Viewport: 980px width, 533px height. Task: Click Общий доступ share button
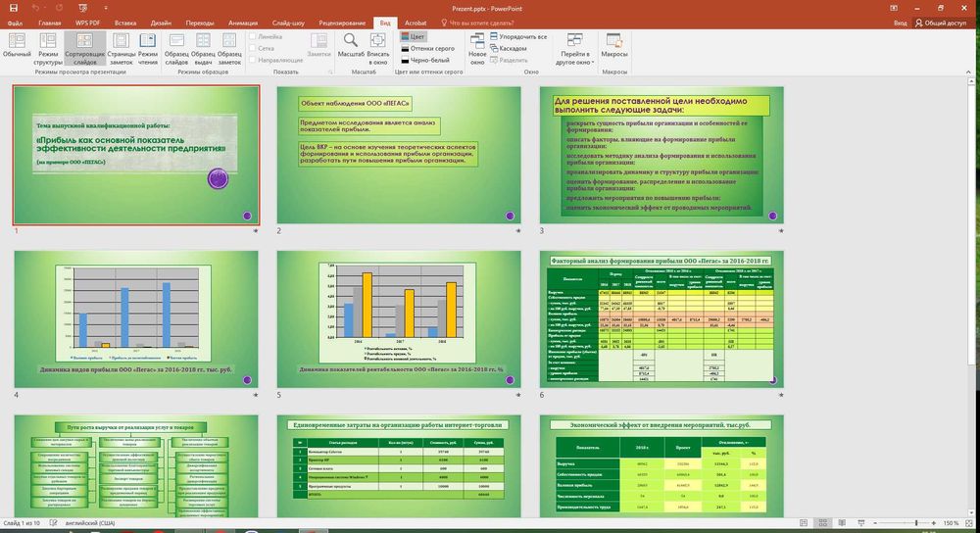941,24
